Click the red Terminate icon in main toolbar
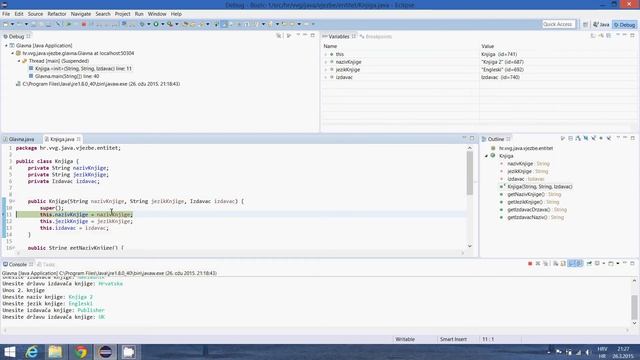The height and width of the screenshot is (360, 640). pyautogui.click(x=84, y=24)
